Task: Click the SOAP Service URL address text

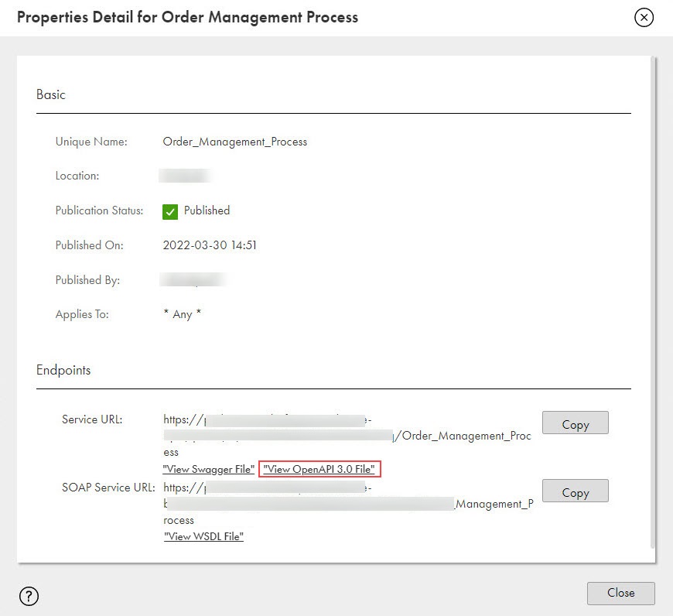Action: pos(348,504)
